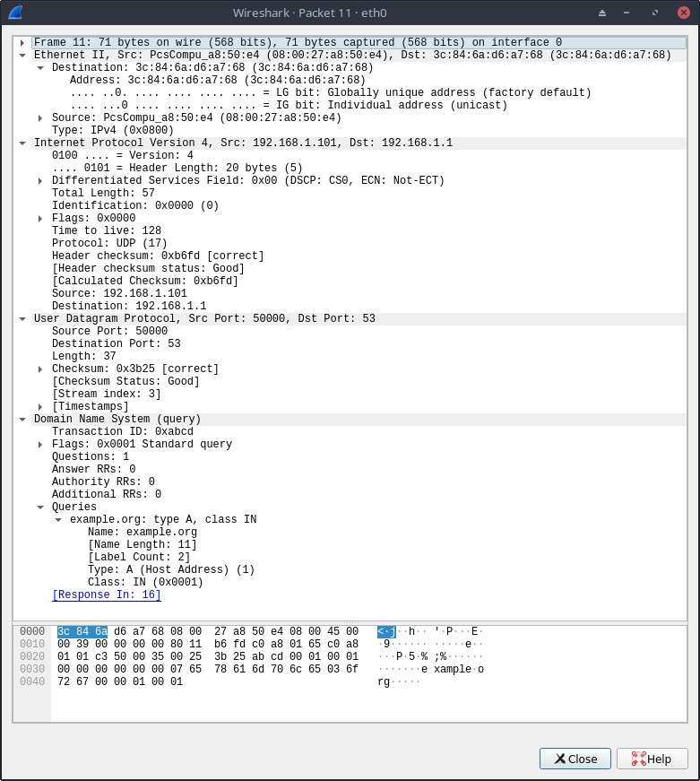Screen dimensions: 700x781
Task: Select Header Length: 20 bytes row
Action: tap(177, 168)
